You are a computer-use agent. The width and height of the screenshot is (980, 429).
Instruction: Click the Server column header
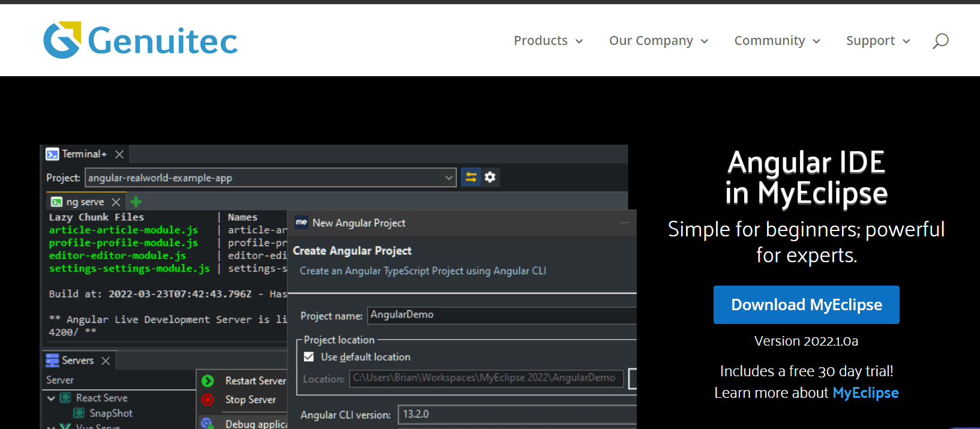(60, 380)
